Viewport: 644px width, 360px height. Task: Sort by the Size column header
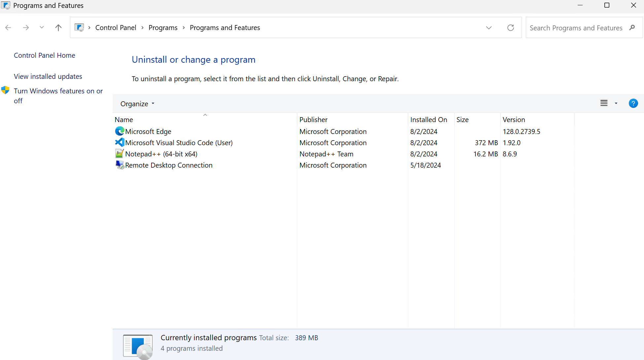tap(477, 119)
